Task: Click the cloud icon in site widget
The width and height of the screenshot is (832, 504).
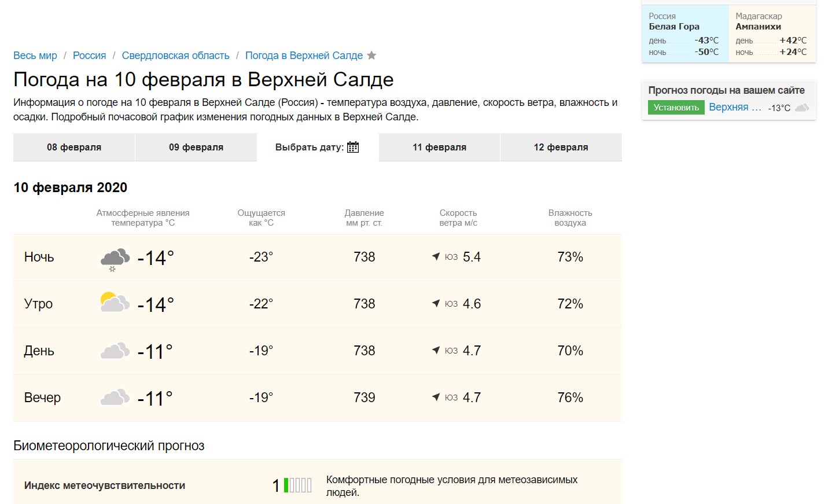Action: tap(802, 108)
